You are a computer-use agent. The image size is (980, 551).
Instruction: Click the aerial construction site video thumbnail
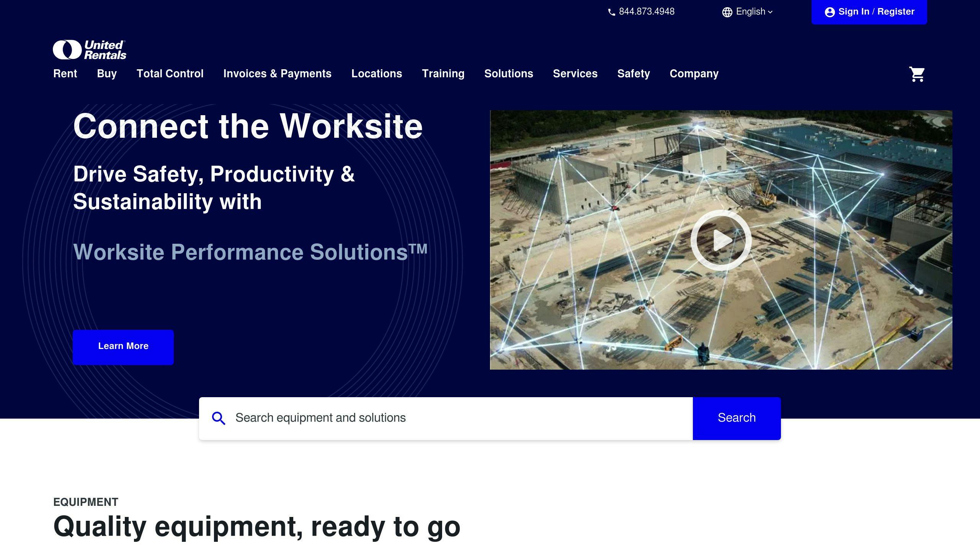point(721,240)
